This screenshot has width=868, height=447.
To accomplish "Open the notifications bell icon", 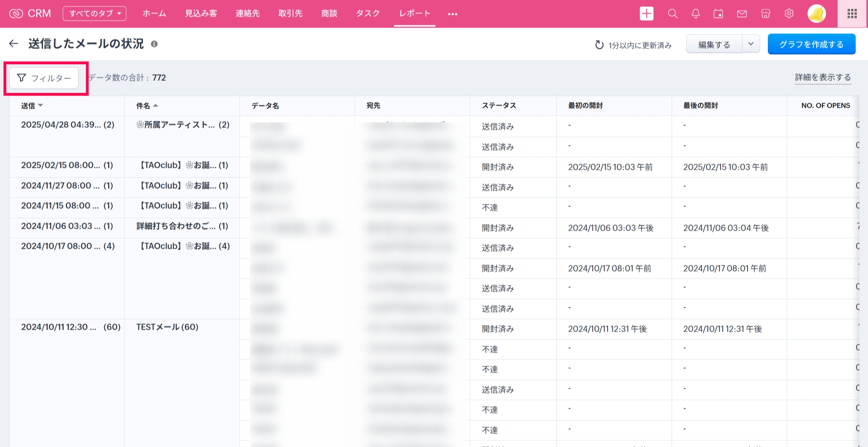I will pyautogui.click(x=695, y=14).
